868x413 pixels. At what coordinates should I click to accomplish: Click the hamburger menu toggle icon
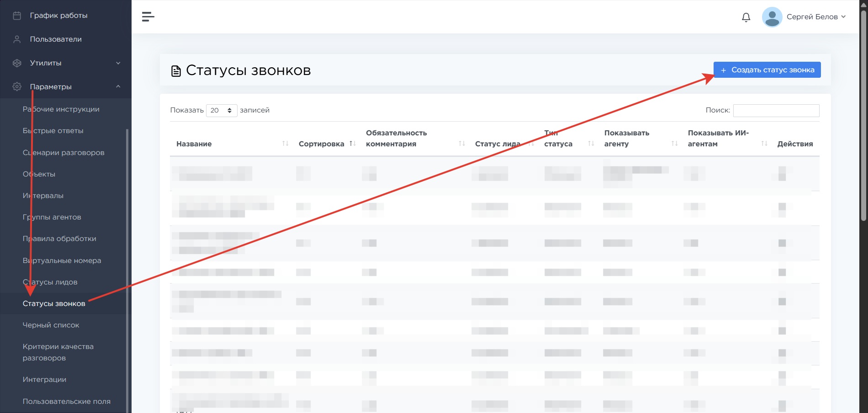[148, 17]
